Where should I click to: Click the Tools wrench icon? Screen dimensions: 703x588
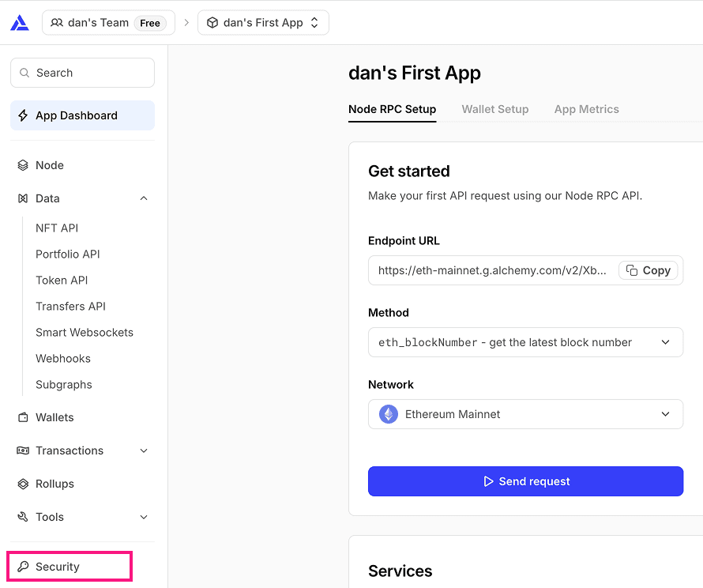pos(23,517)
